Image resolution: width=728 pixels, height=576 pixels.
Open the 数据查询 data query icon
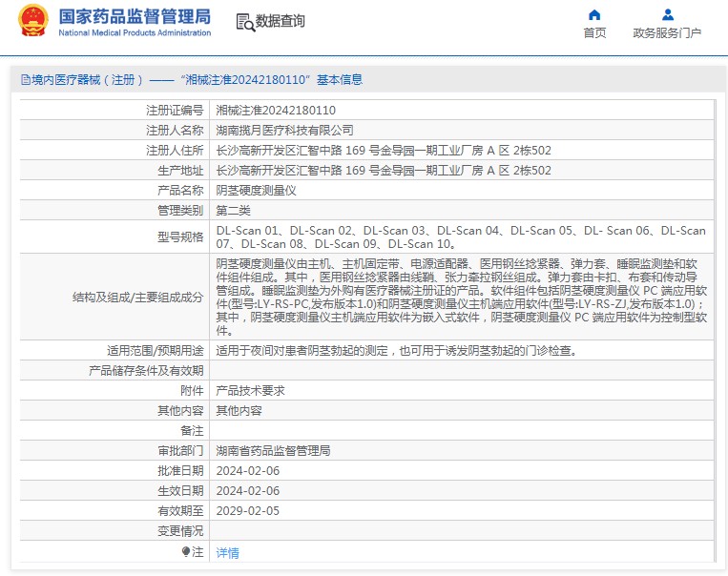[245, 22]
